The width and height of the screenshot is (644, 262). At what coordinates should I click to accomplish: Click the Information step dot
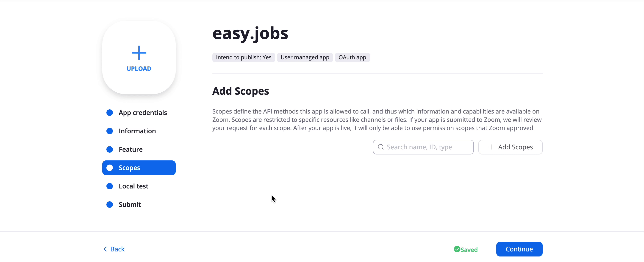[109, 131]
